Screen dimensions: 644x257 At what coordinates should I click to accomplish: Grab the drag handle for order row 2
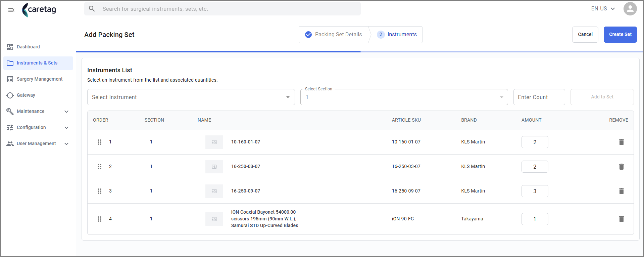[100, 167]
